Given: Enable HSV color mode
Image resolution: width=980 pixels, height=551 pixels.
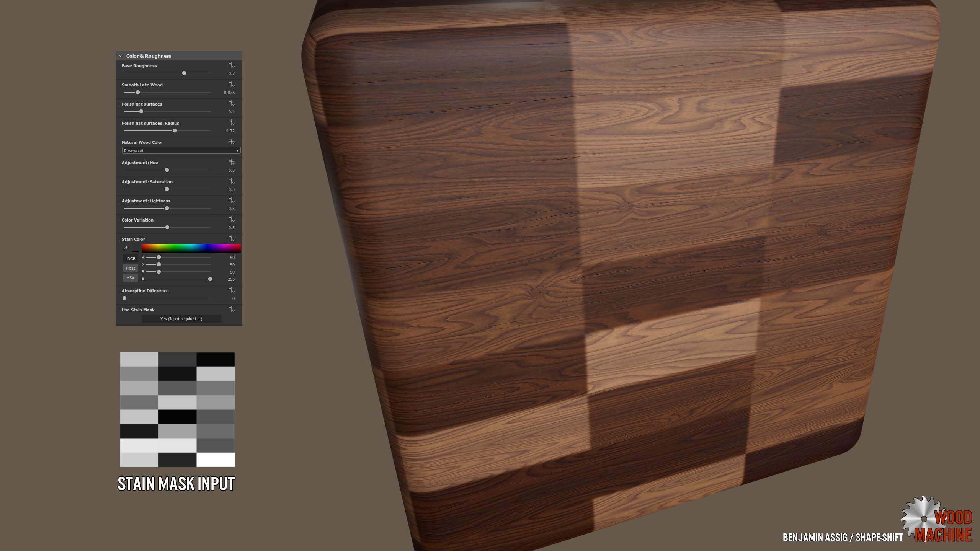Looking at the screenshot, I should pyautogui.click(x=130, y=278).
